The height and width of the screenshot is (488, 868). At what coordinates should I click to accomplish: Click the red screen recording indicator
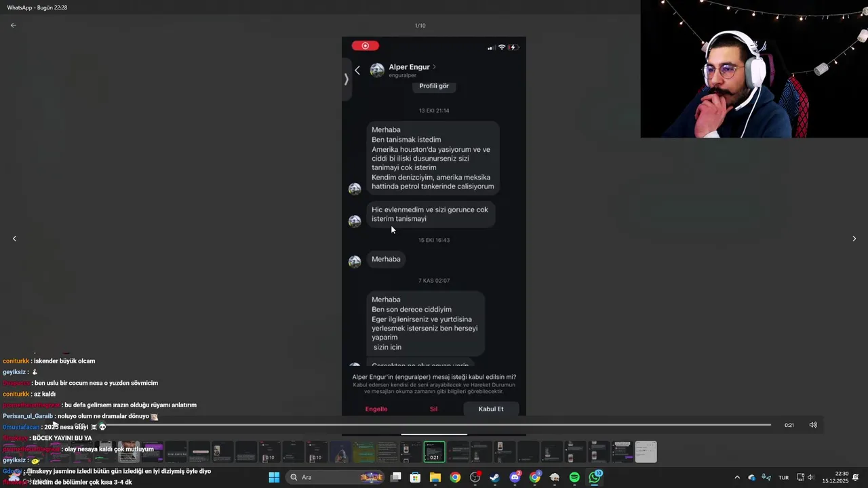(x=365, y=46)
